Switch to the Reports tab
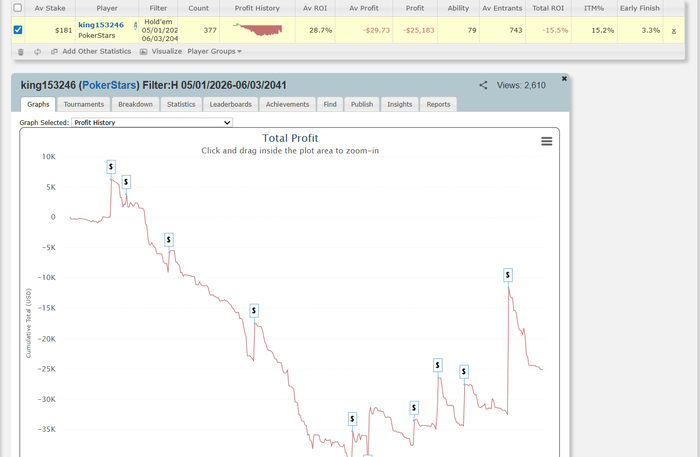Viewport: 700px width, 457px height. click(x=438, y=104)
